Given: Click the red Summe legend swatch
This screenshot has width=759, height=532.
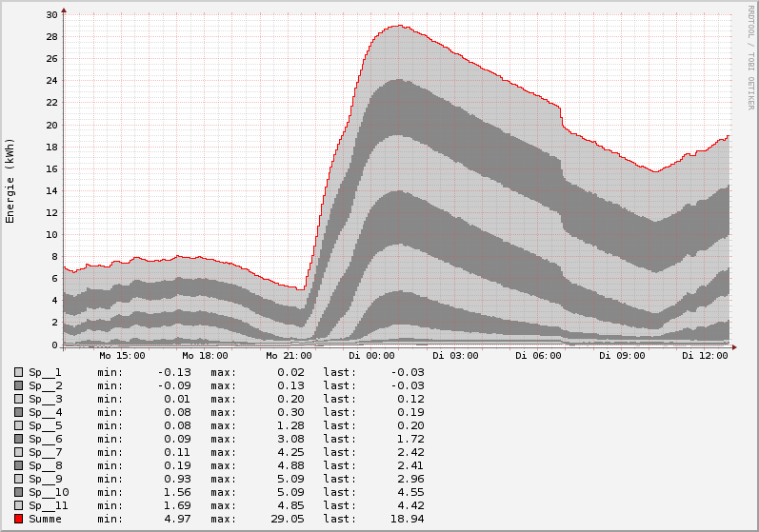Looking at the screenshot, I should pyautogui.click(x=19, y=519).
